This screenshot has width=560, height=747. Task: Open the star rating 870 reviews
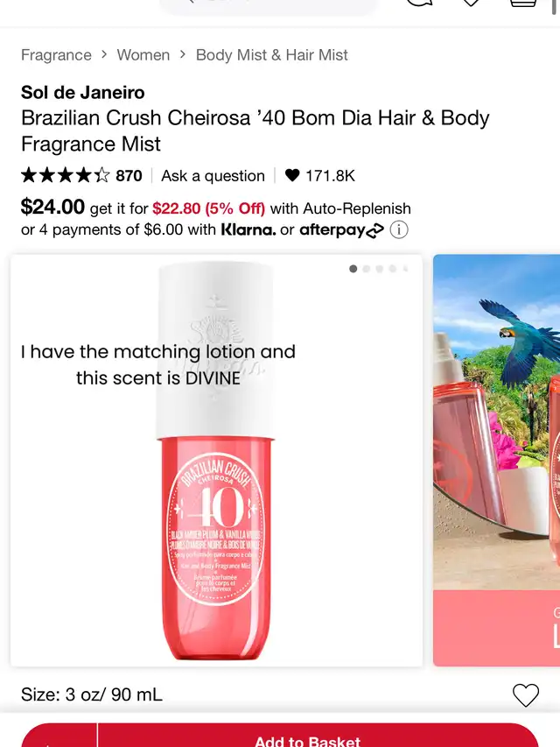(x=81, y=175)
